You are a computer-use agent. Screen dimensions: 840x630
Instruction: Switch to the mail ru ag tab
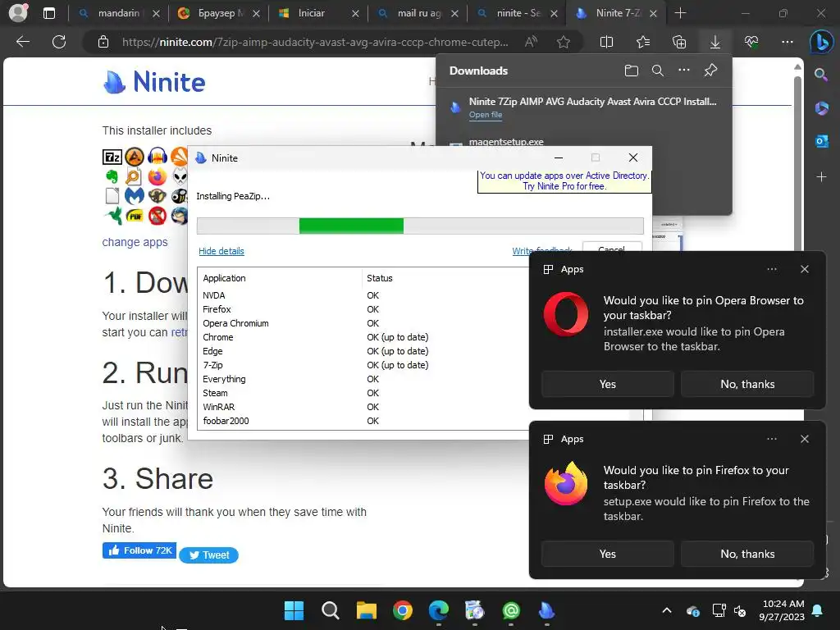[418, 13]
